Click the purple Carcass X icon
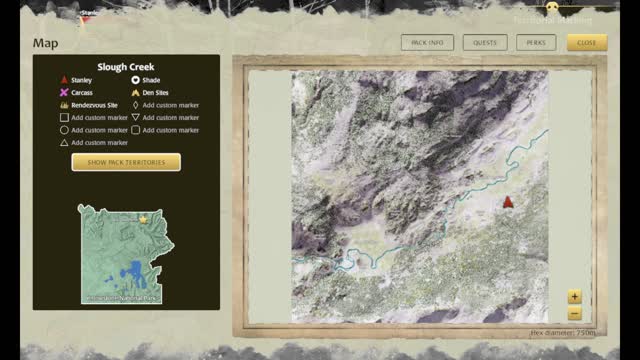 coord(64,93)
